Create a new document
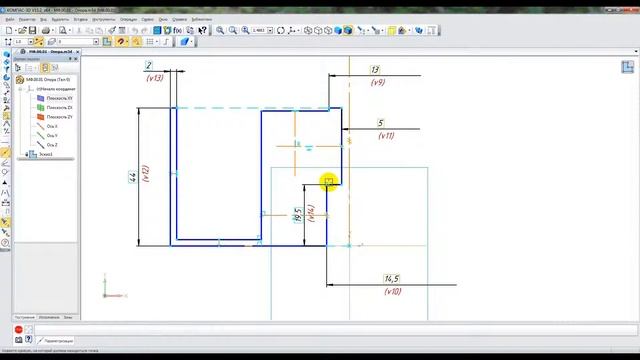The height and width of the screenshot is (360, 640). coord(9,30)
